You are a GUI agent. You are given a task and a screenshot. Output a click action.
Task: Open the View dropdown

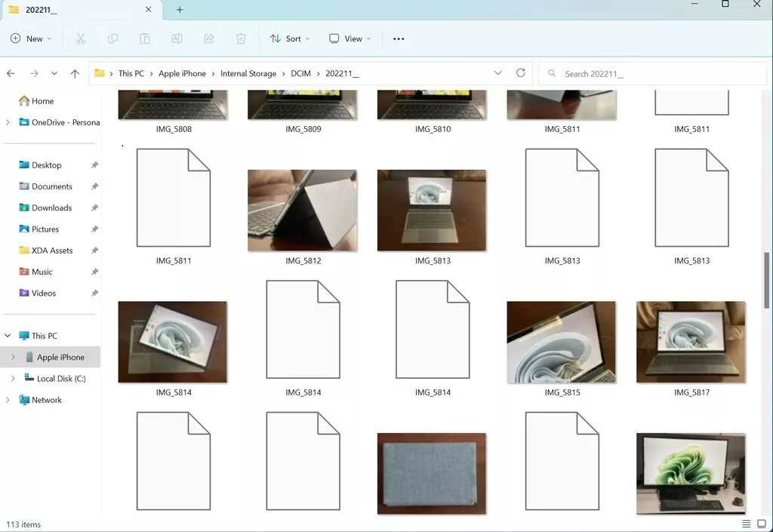click(350, 38)
